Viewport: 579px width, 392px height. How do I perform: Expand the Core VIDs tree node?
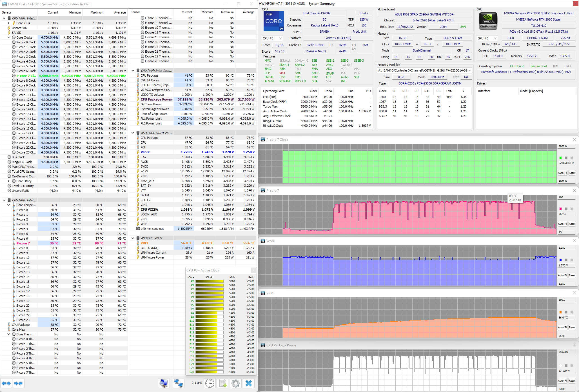(x=9, y=23)
